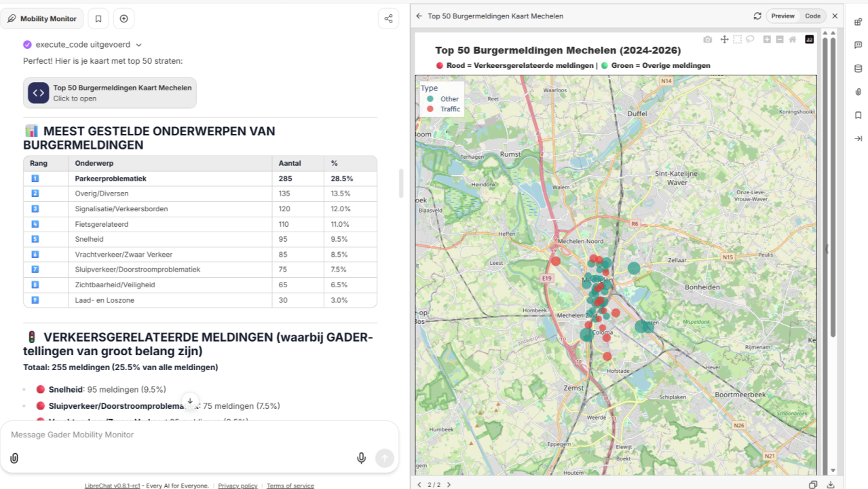This screenshot has height=489, width=868.
Task: Download the artifact file icon
Action: (x=831, y=485)
